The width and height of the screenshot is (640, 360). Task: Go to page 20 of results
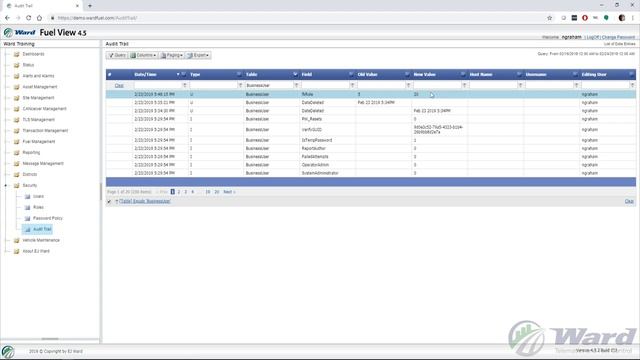pos(217,192)
